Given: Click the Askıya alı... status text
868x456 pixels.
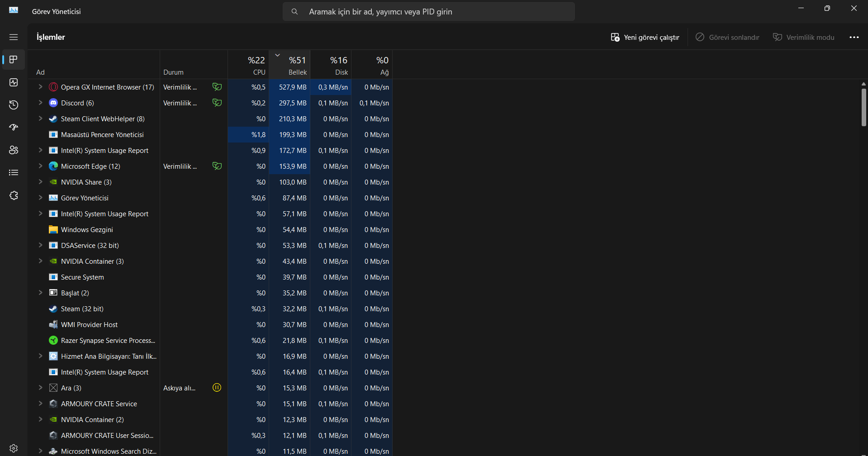Looking at the screenshot, I should [179, 388].
